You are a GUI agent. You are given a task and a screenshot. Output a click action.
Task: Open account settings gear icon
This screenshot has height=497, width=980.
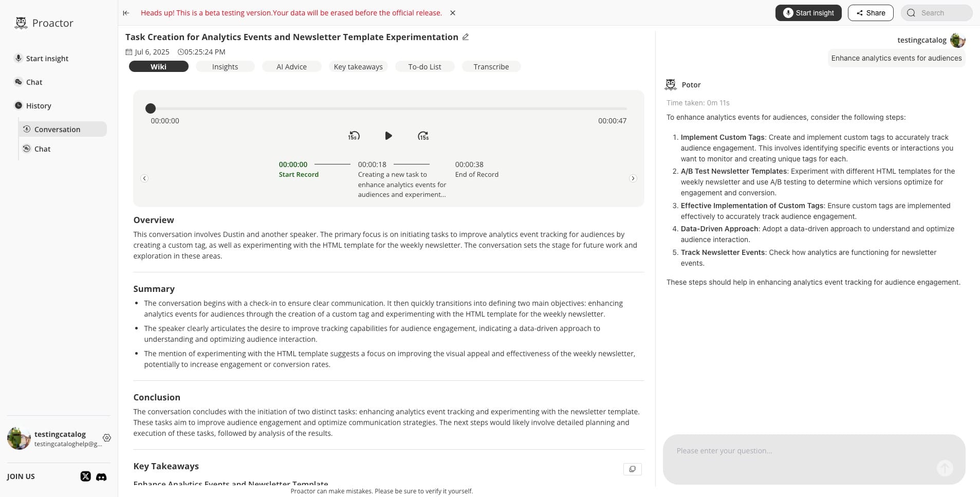click(x=107, y=438)
